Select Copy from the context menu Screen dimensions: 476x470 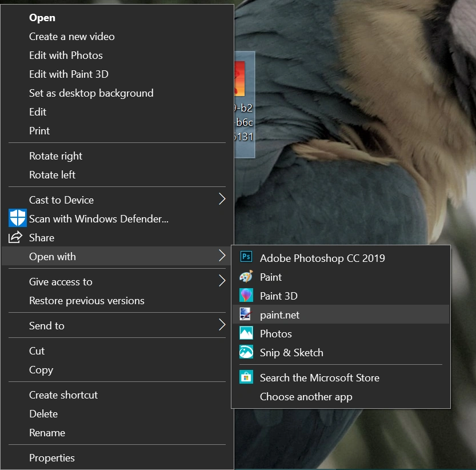pyautogui.click(x=117, y=370)
